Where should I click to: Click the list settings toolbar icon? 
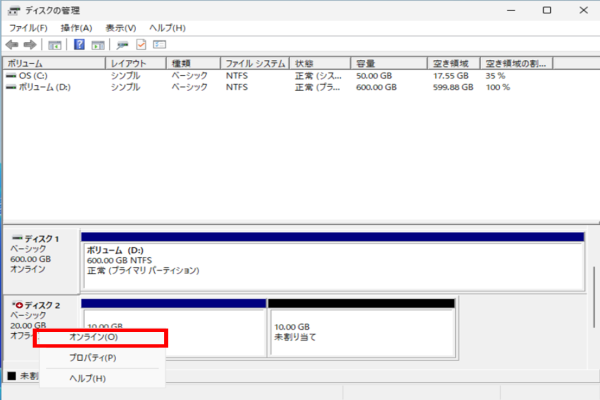159,45
